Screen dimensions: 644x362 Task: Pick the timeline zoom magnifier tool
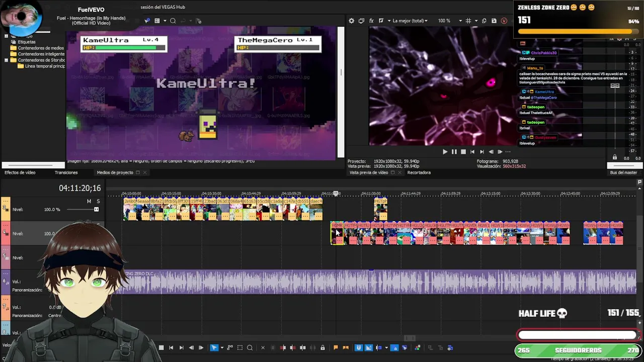point(250,347)
